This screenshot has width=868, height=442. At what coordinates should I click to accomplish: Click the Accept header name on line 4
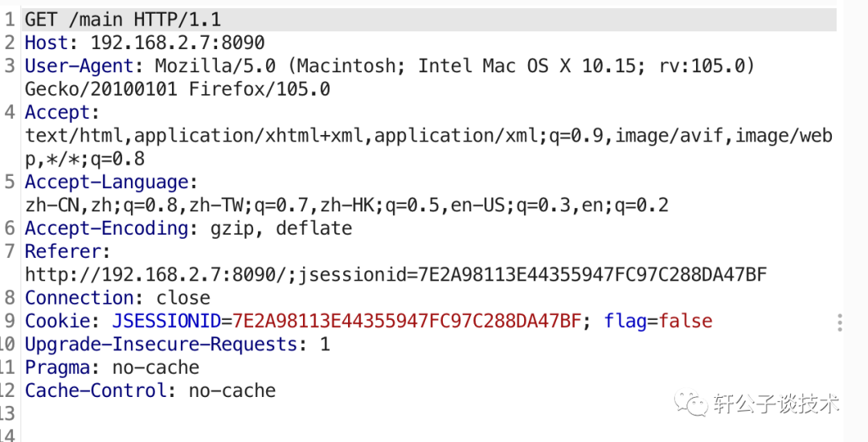[x=60, y=113]
